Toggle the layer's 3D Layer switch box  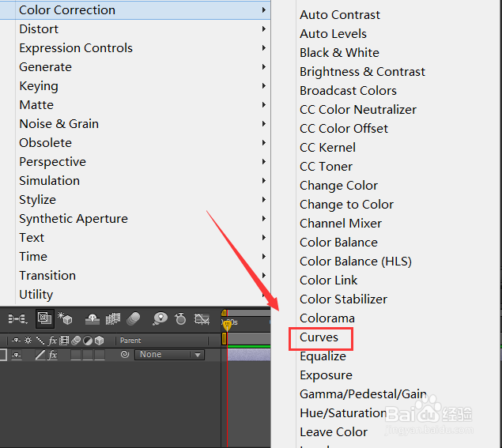(x=100, y=355)
